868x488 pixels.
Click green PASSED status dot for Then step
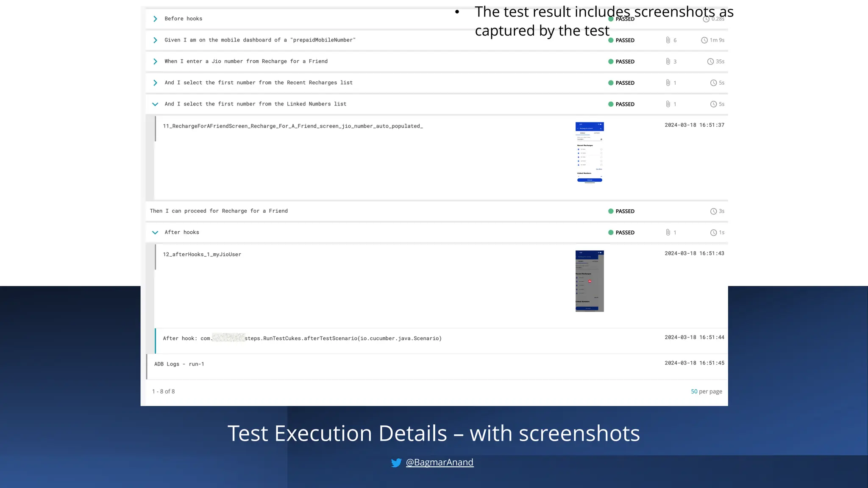[x=611, y=211]
